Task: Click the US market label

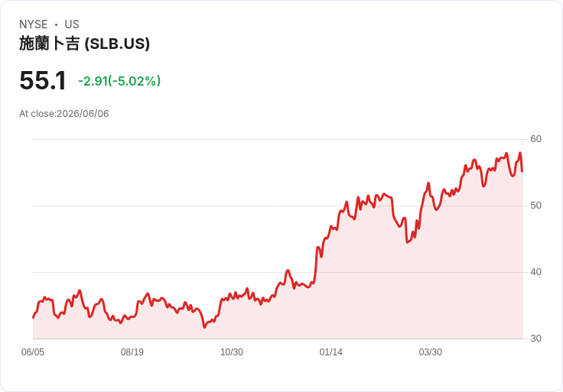Action: click(x=72, y=24)
